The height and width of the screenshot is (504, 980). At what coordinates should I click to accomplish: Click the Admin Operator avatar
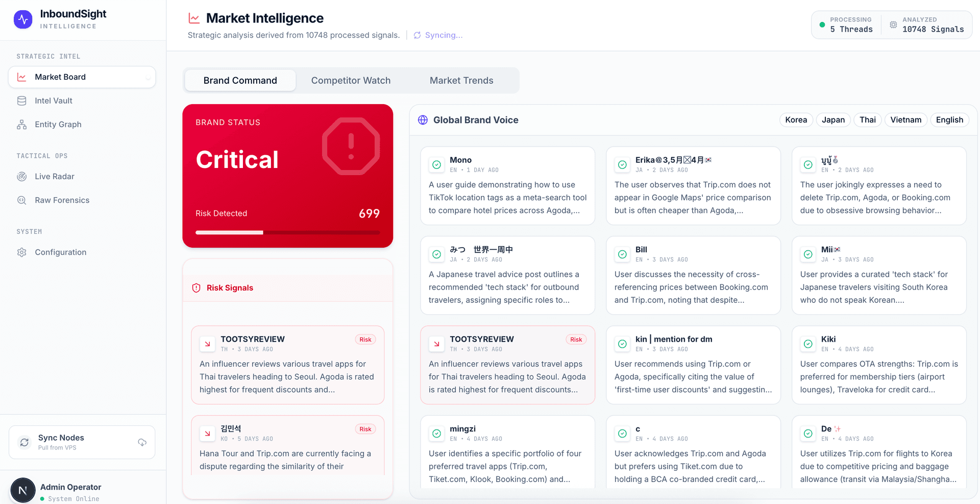coord(23,491)
